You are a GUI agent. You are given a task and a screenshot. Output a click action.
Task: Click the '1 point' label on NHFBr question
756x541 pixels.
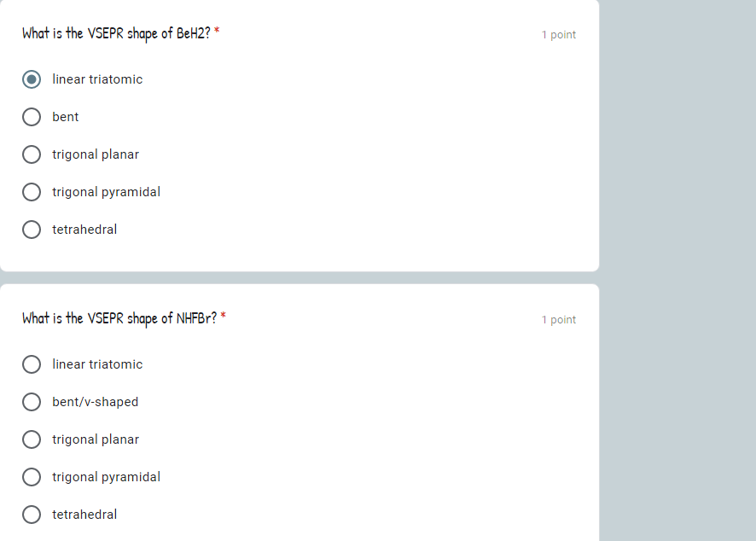[x=558, y=320]
